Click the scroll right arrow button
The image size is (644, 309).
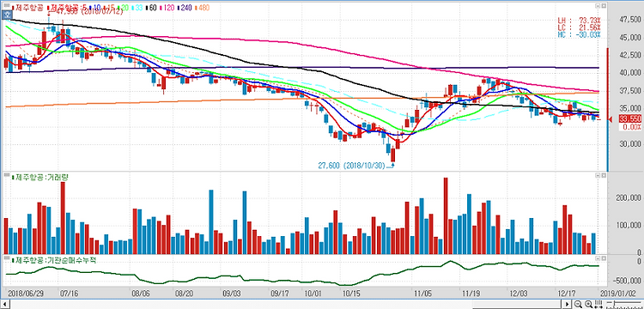[568, 304]
